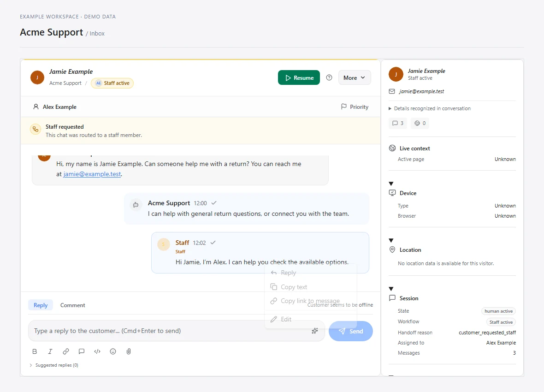Click the chip showing 0 in customer panel

pos(420,123)
